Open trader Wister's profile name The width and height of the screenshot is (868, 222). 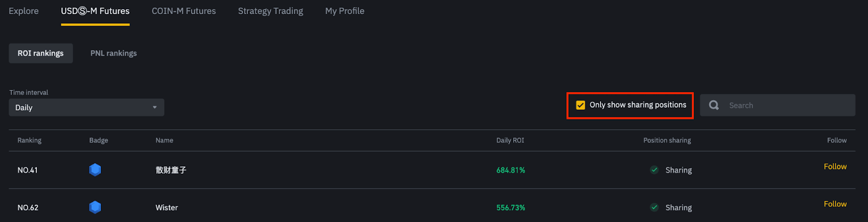pos(167,207)
